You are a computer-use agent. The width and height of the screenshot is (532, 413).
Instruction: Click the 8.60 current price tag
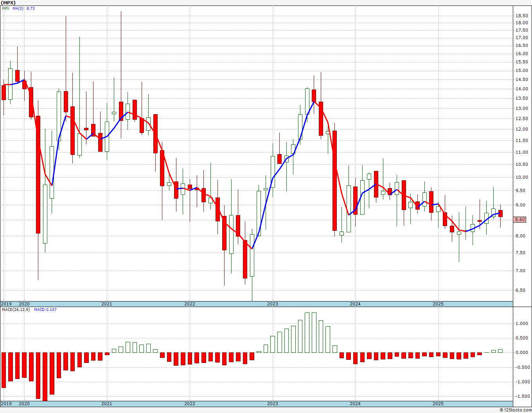(x=520, y=220)
